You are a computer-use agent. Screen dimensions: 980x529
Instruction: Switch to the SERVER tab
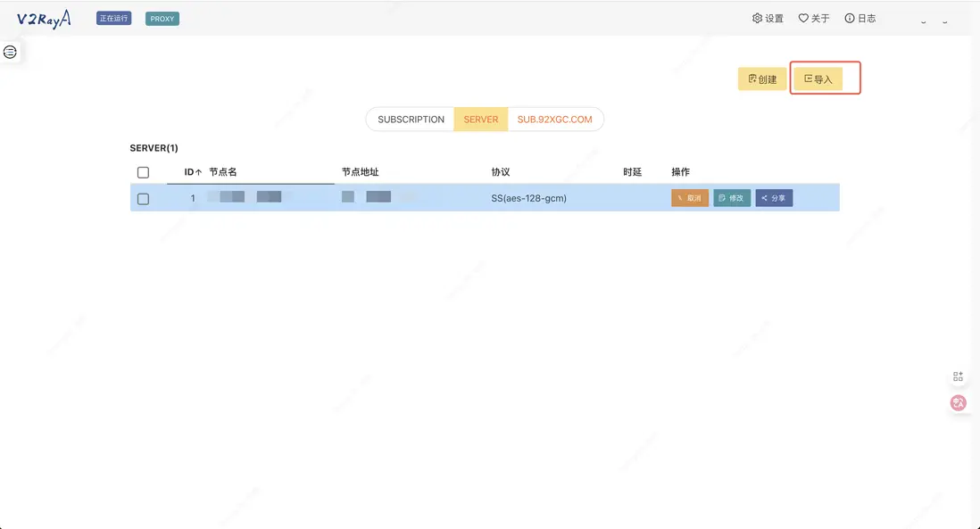pos(480,120)
